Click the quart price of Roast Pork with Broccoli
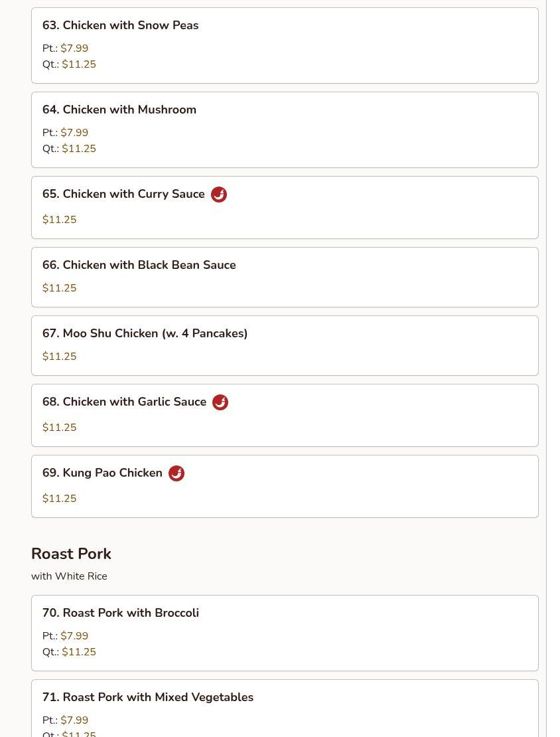Image resolution: width=560 pixels, height=737 pixels. (x=79, y=652)
